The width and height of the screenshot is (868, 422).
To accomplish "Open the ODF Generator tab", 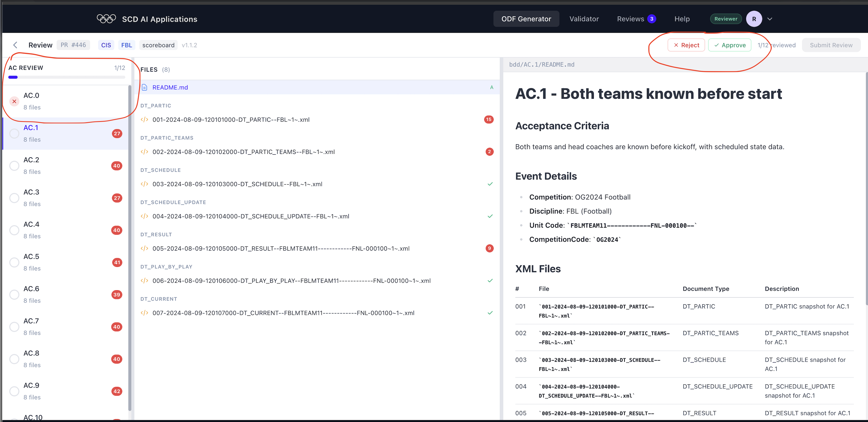I will point(526,19).
